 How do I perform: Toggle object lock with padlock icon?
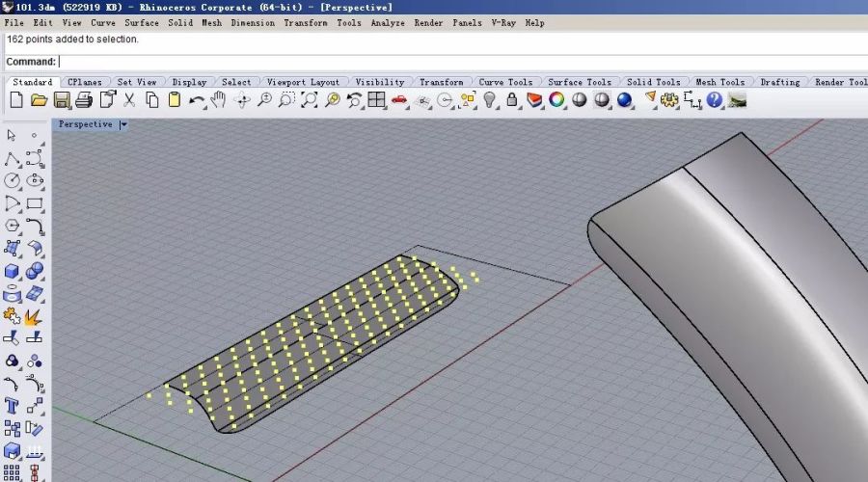511,99
